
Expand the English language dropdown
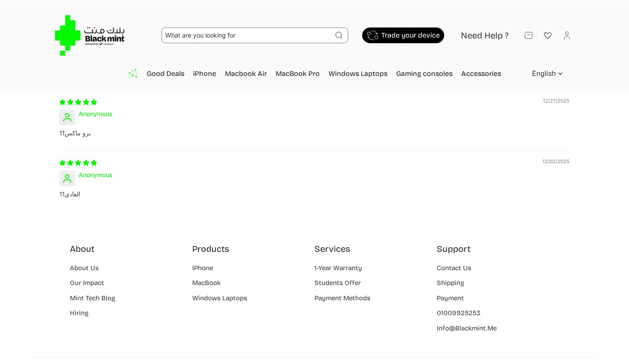(x=547, y=74)
